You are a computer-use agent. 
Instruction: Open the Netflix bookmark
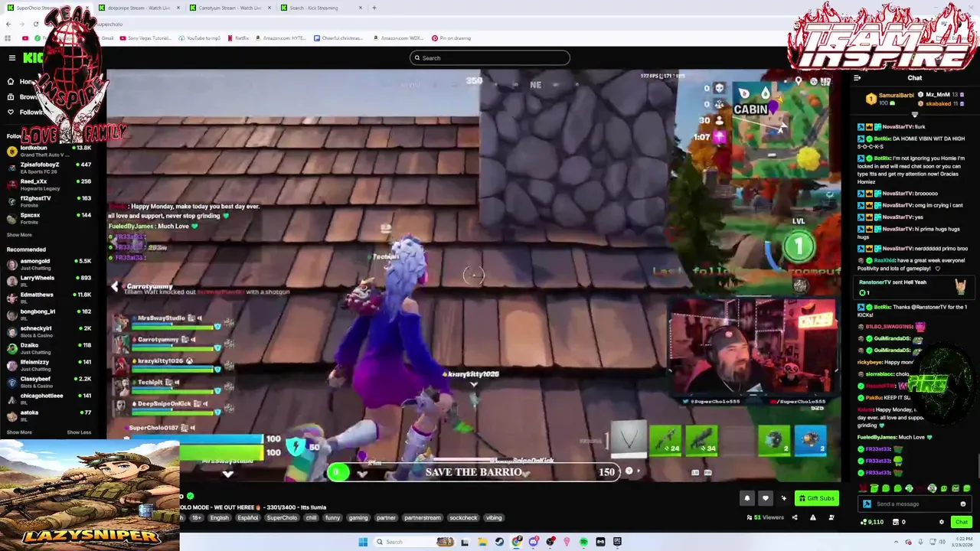point(238,38)
